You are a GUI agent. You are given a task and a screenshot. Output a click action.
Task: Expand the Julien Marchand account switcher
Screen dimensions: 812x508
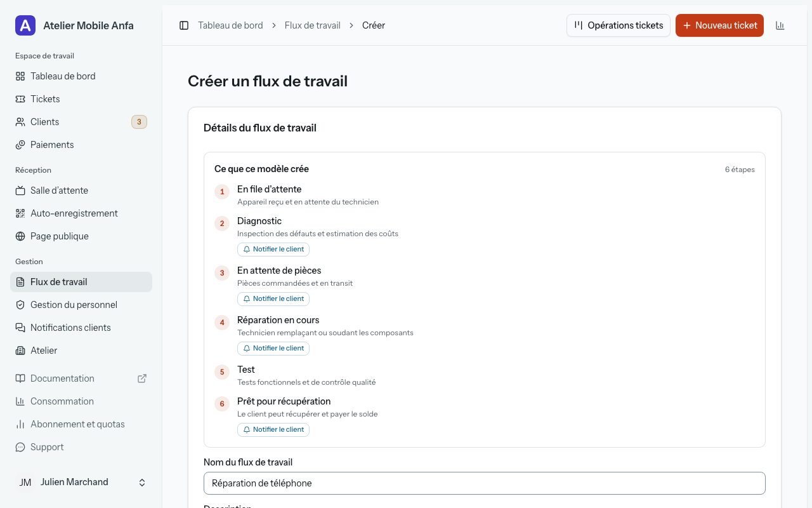(x=81, y=483)
